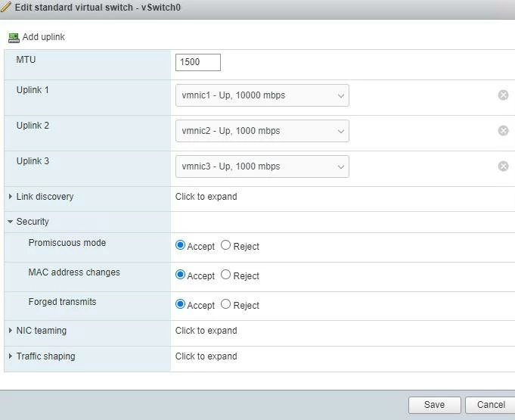Cancel editing the virtual switch
The height and width of the screenshot is (420, 515).
491,405
